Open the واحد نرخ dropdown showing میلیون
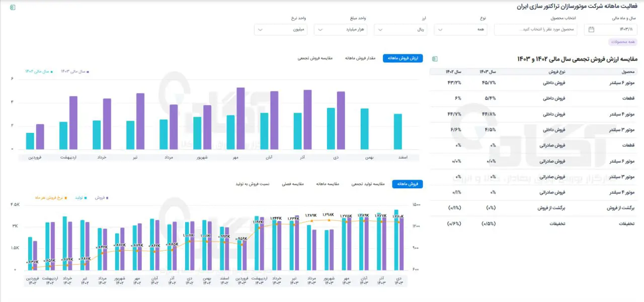This screenshot has width=644, height=302. (281, 29)
